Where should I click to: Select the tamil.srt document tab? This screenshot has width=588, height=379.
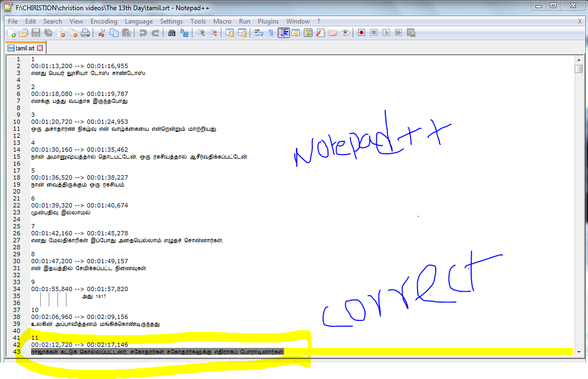pos(25,48)
